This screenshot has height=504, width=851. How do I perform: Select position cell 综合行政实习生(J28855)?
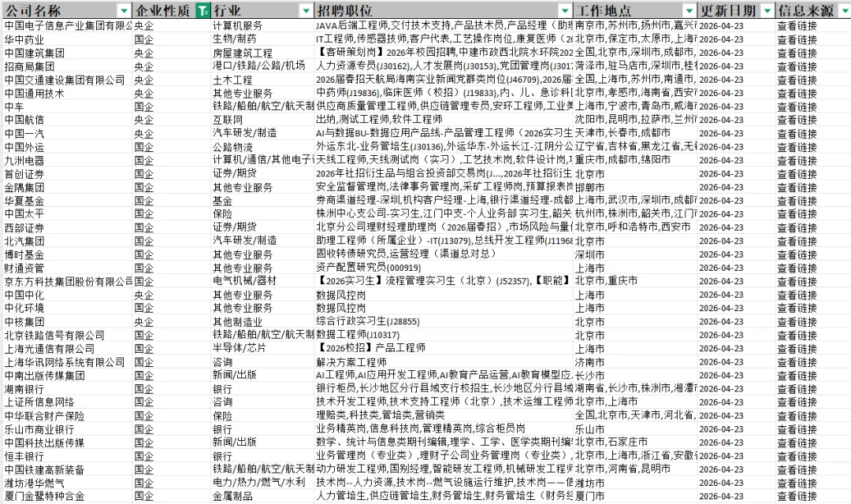tap(444, 322)
